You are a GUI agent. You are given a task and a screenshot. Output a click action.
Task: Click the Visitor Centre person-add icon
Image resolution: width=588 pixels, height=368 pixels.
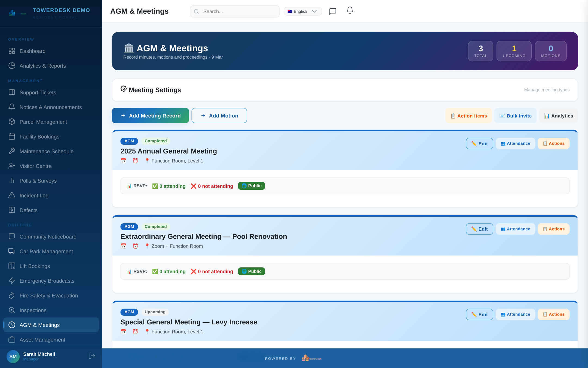tap(12, 166)
